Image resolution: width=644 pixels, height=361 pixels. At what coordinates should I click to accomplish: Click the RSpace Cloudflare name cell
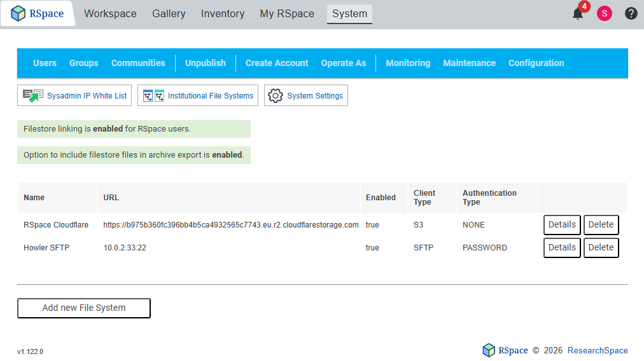pos(56,225)
